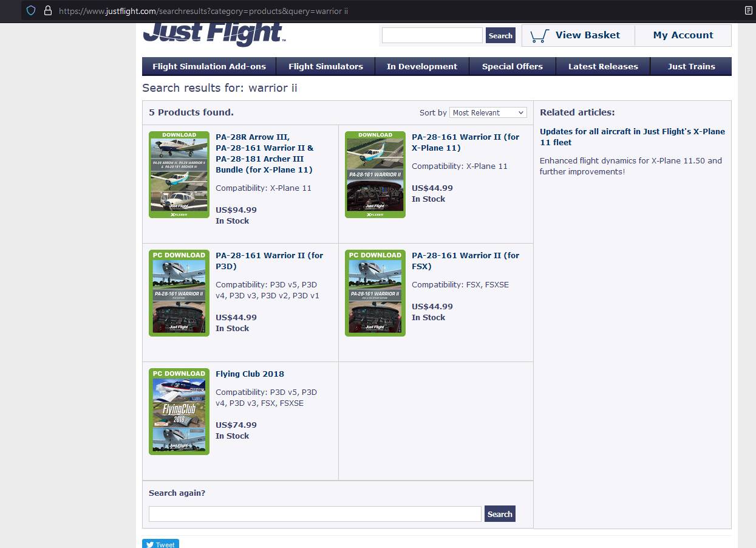Open the X-Plane 11 fleet updates article
Viewport: 756px width, 548px height.
pos(632,137)
